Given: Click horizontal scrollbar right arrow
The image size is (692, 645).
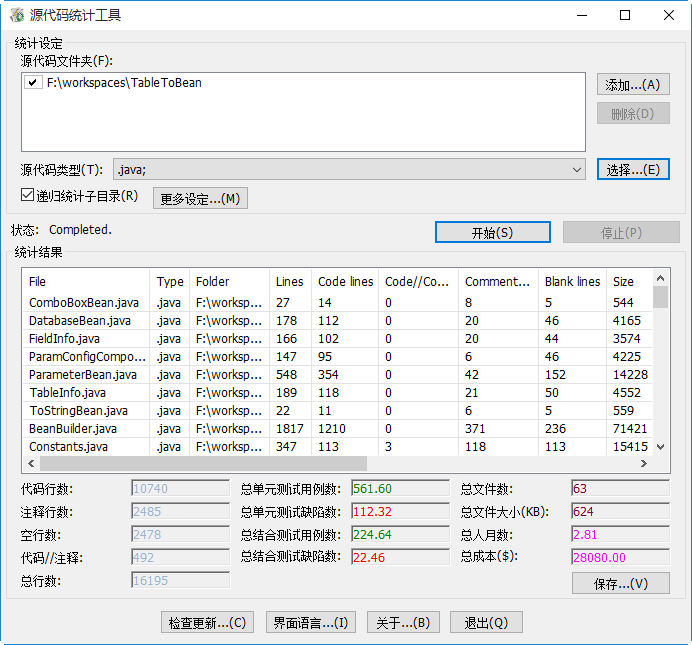Looking at the screenshot, I should [x=644, y=463].
